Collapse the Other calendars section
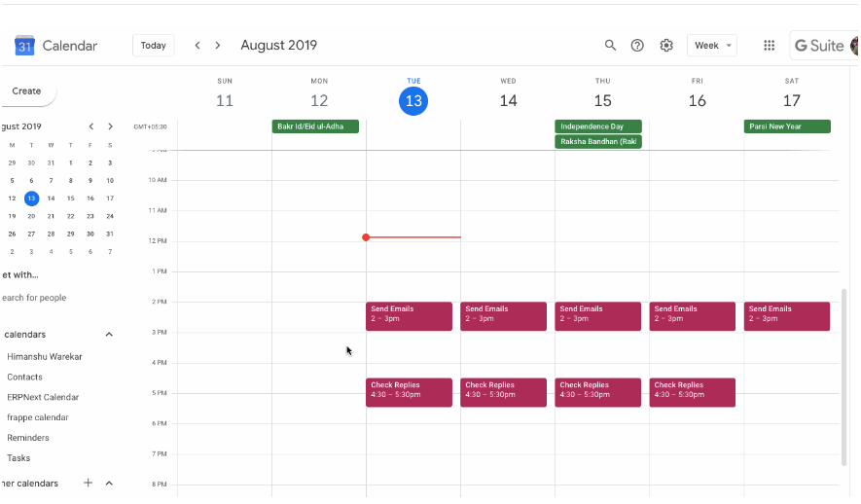The width and height of the screenshot is (861, 504). 109,483
